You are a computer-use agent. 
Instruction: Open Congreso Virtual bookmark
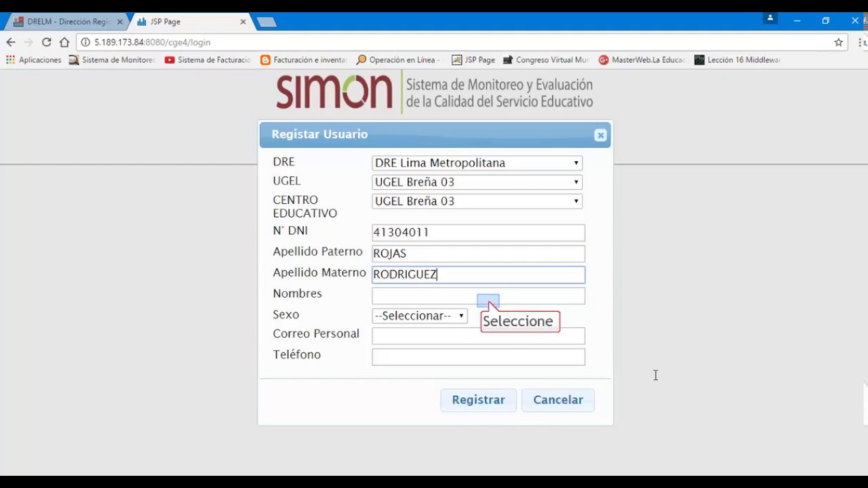[546, 60]
